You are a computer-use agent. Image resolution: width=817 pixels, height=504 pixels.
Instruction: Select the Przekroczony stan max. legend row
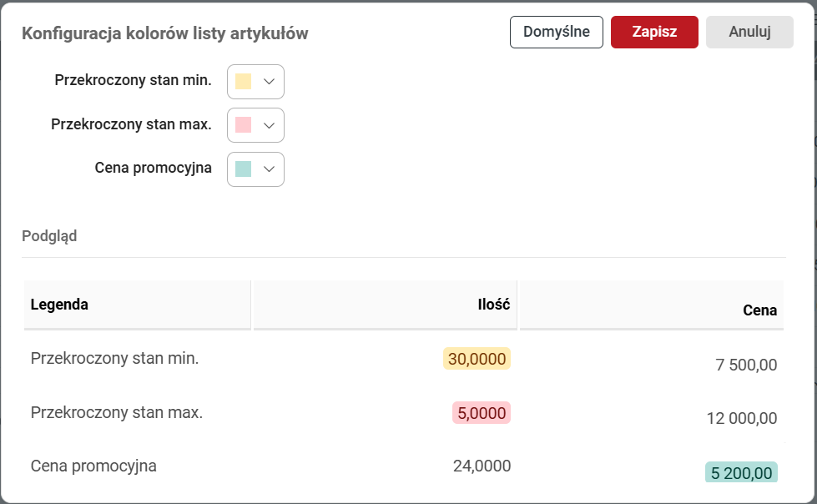117,412
